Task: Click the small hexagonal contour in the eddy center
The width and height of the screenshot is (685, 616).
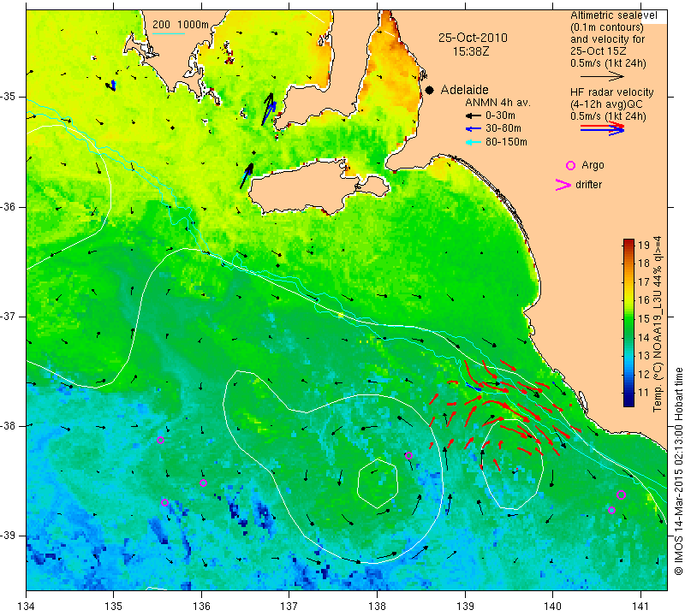Action: (x=378, y=483)
